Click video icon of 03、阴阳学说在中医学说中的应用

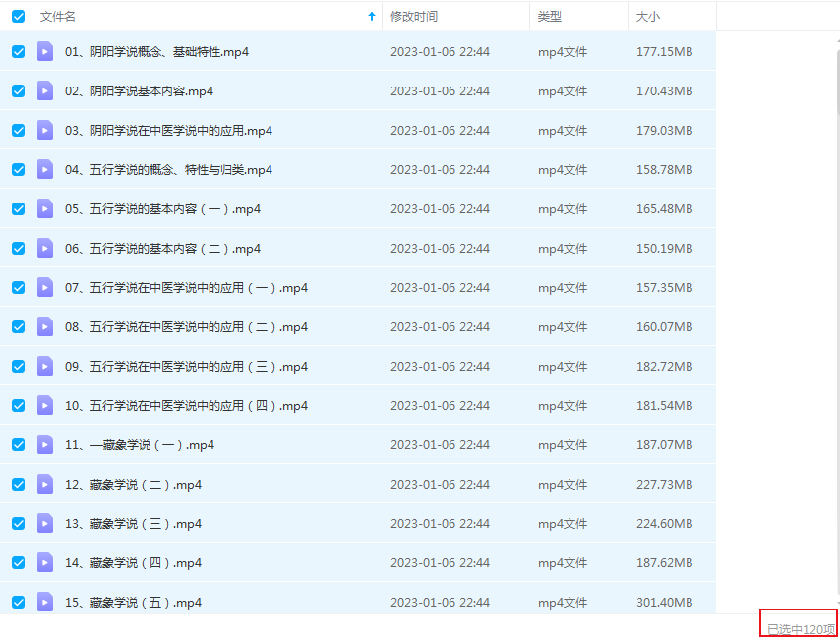[x=45, y=130]
